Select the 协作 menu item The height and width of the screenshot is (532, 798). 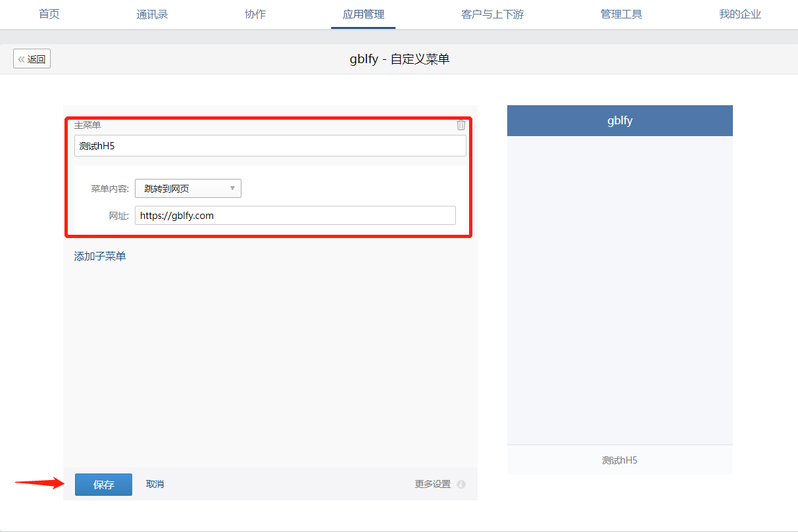coord(255,14)
